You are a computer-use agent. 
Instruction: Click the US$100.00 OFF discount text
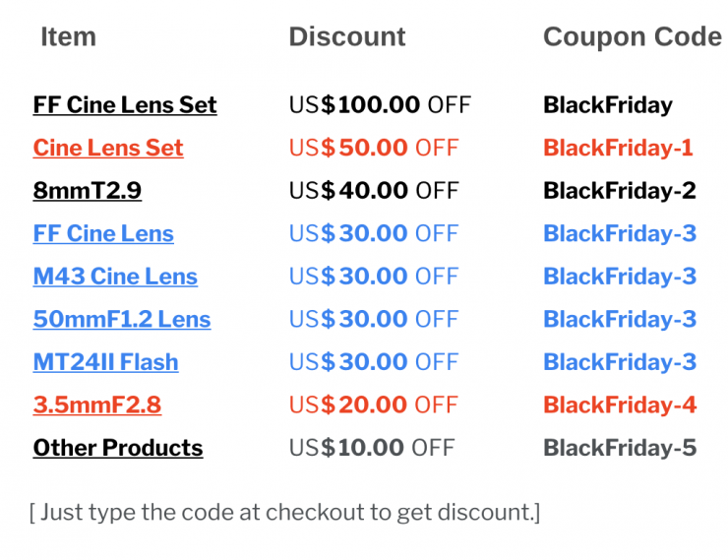point(380,105)
